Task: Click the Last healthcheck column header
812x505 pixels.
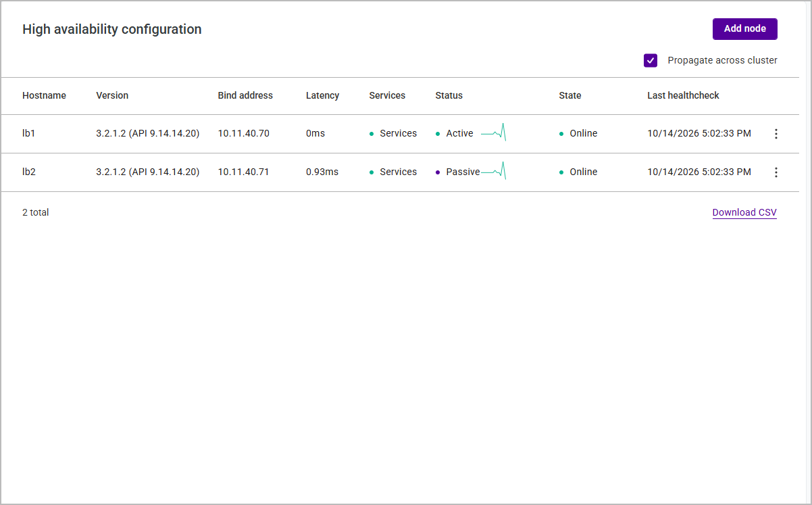Action: [x=683, y=95]
